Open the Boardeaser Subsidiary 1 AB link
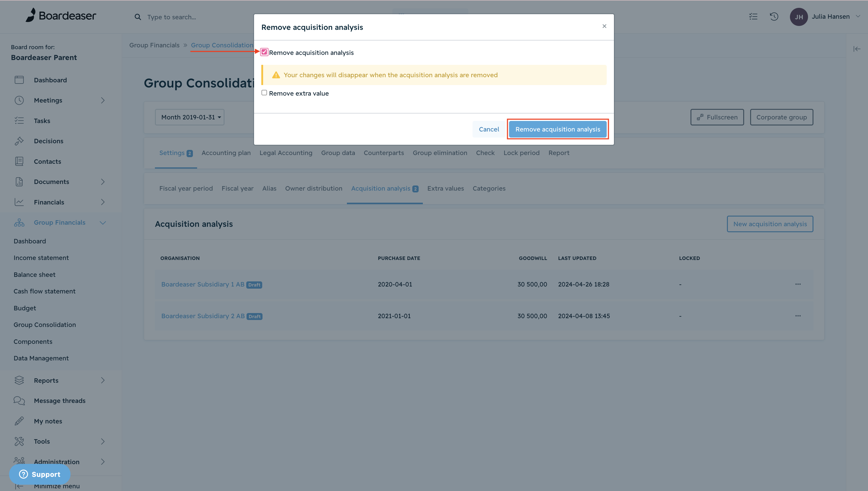Screen dimensions: 868x491 203,284
